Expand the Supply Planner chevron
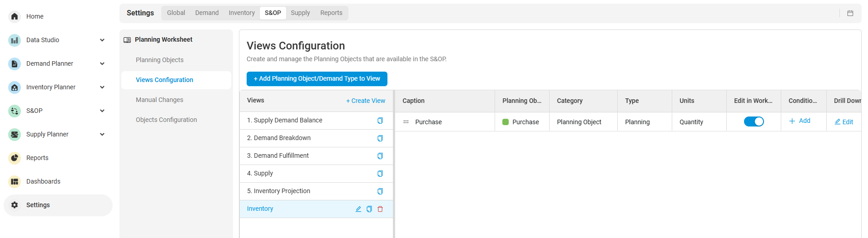868x238 pixels. point(102,134)
